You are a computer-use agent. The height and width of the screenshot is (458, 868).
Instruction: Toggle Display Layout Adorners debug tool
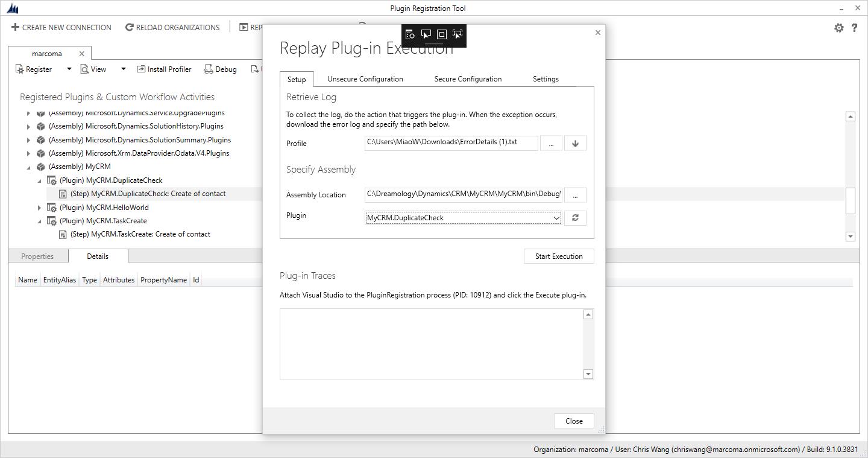tap(441, 34)
